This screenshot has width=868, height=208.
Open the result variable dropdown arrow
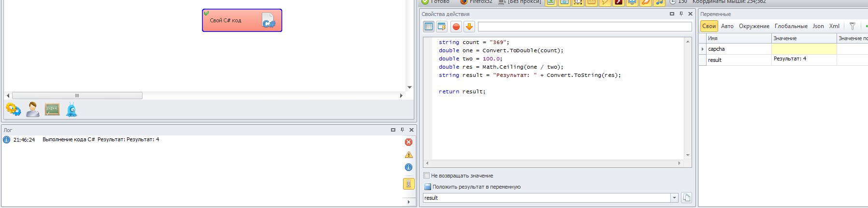674,198
